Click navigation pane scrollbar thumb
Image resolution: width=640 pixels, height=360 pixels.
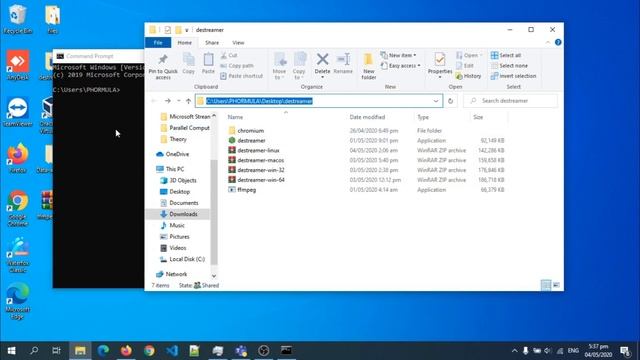(214, 212)
